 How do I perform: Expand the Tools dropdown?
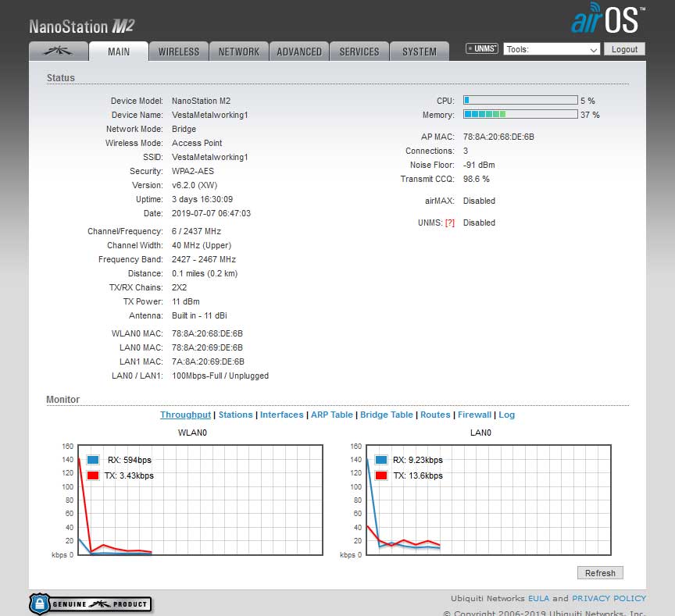(x=552, y=49)
